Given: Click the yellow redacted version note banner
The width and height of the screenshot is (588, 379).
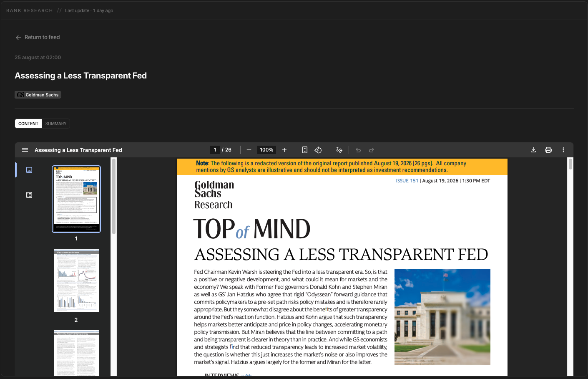Looking at the screenshot, I should click(342, 167).
